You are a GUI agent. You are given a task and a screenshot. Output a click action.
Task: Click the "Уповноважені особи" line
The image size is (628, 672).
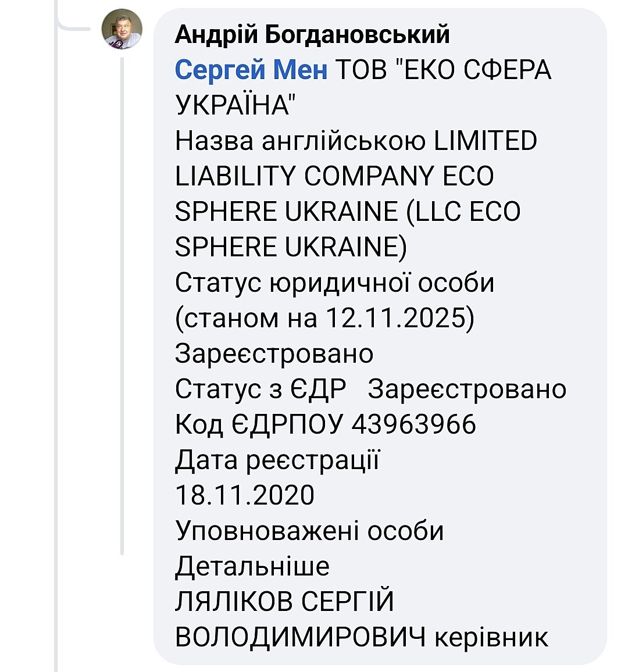click(x=309, y=531)
